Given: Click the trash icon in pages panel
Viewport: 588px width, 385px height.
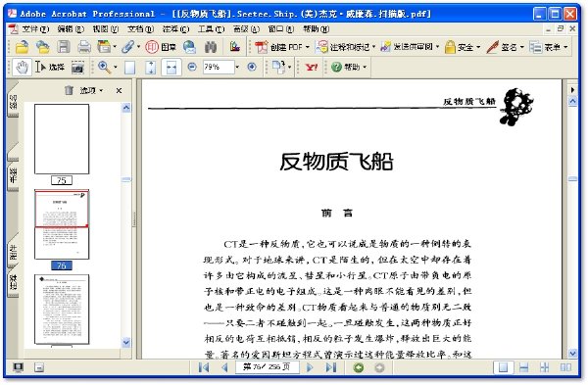Looking at the screenshot, I should (x=69, y=90).
